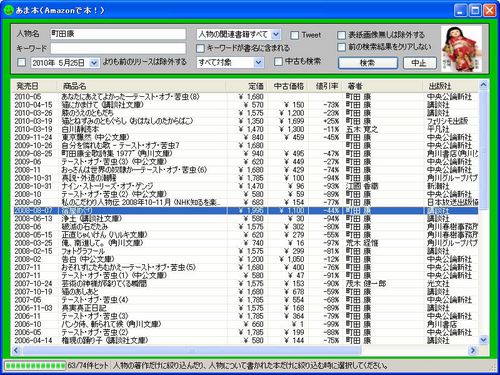Click author 荒木 経惟 cell
This screenshot has height=375, width=500.
click(362, 243)
